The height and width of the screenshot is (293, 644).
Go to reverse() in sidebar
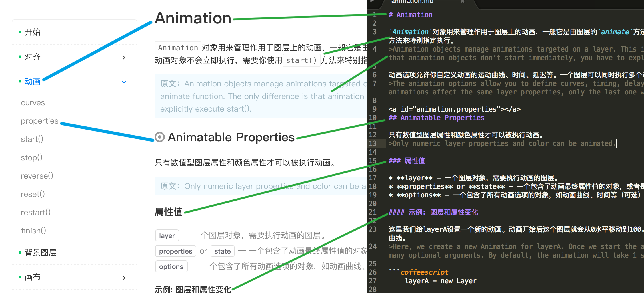[x=37, y=176]
